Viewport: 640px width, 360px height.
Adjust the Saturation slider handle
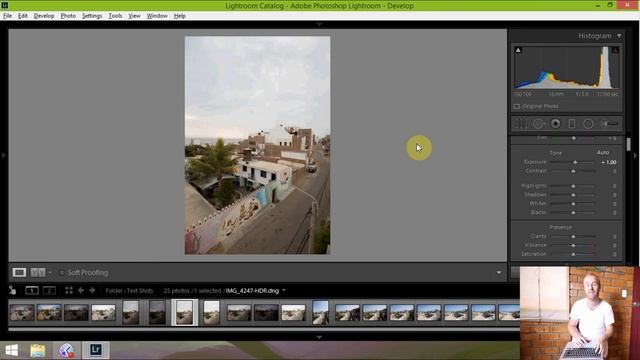click(573, 254)
